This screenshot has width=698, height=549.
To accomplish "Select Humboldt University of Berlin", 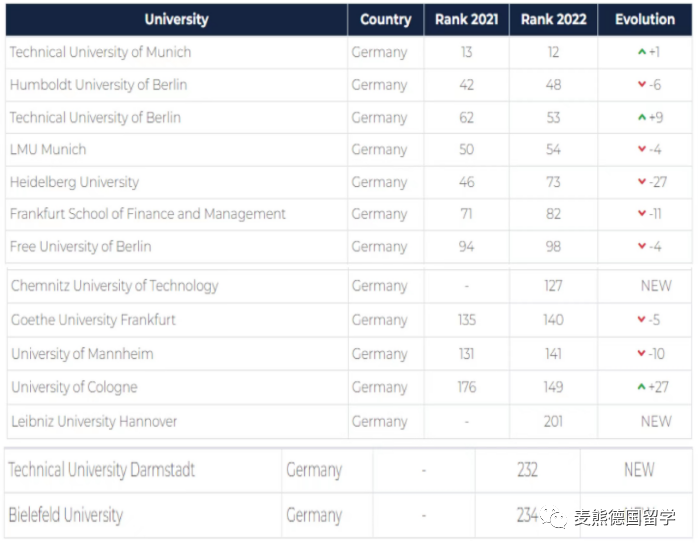I will (x=98, y=85).
